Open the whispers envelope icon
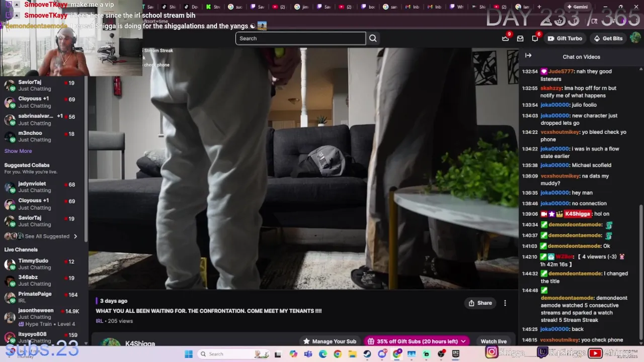644x362 pixels. point(520,38)
